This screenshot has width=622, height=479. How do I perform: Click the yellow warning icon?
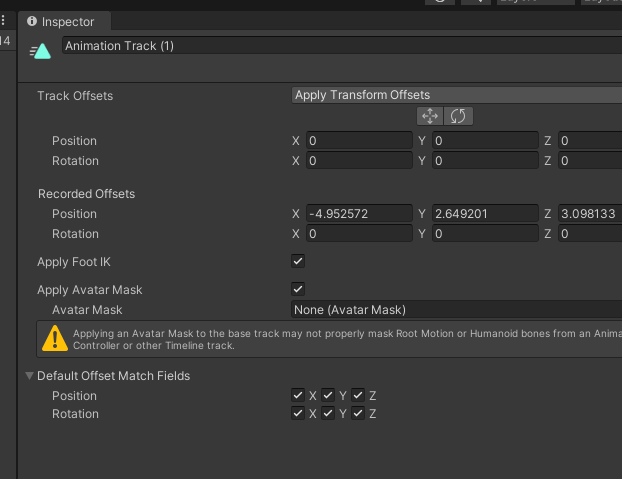coord(54,338)
